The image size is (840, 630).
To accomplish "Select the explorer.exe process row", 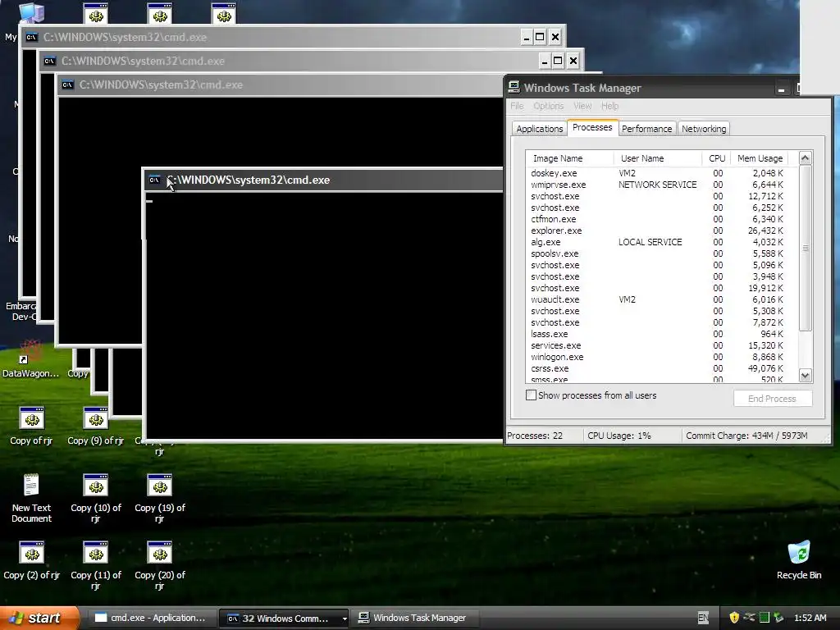I will point(657,231).
